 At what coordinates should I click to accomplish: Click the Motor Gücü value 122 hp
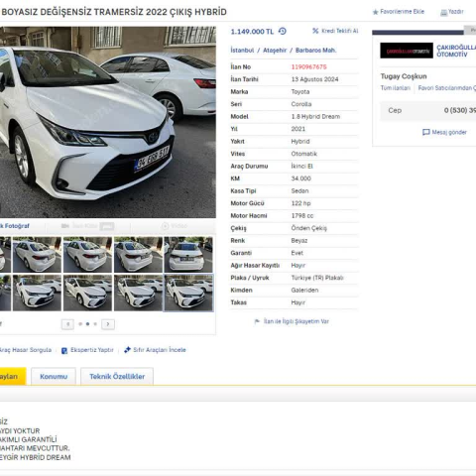coord(301,203)
